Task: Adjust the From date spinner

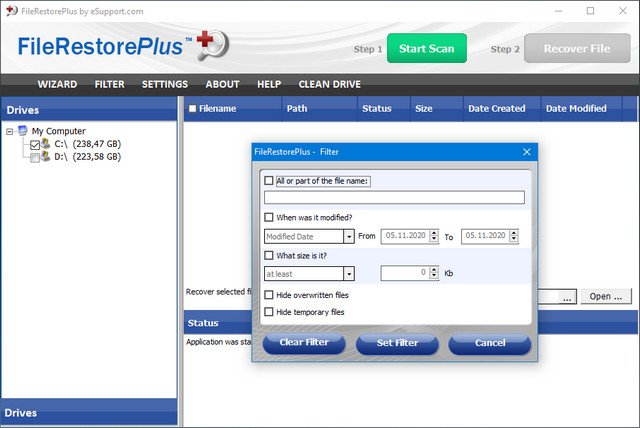Action: [x=434, y=236]
